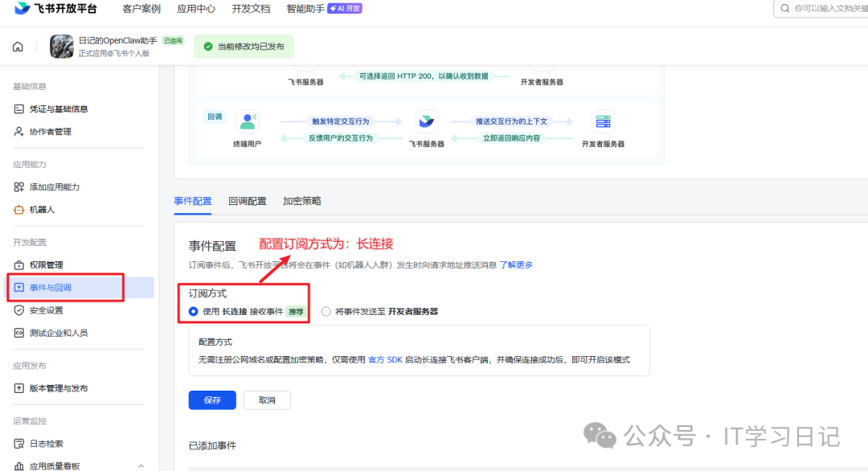The image size is (868, 471).
Task: Collapse 应用质量看板 in the sidebar
Action: tap(141, 465)
